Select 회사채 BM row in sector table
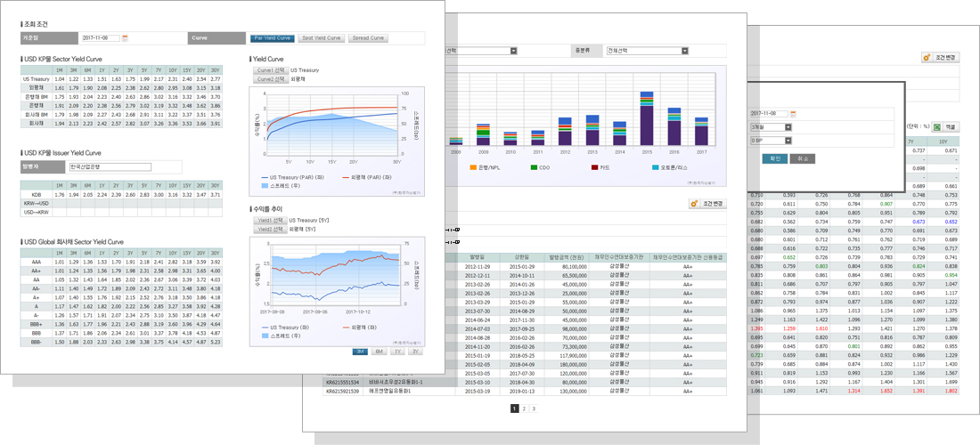 tap(121, 114)
